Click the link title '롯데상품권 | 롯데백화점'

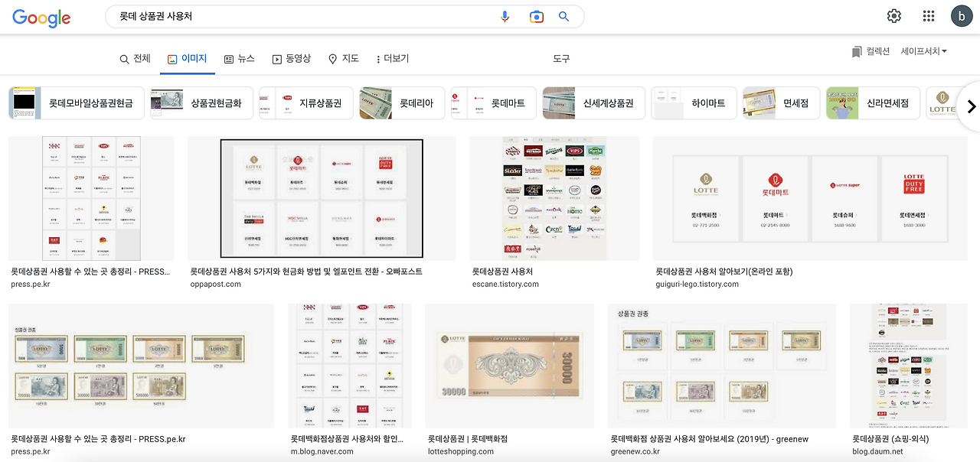[468, 439]
